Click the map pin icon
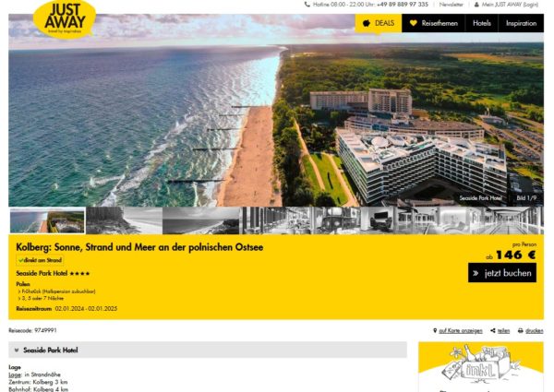 click(x=435, y=330)
